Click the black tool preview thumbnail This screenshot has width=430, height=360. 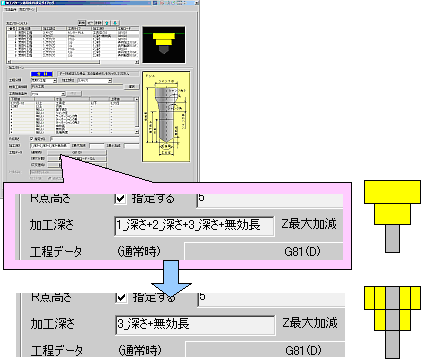pos(164,45)
